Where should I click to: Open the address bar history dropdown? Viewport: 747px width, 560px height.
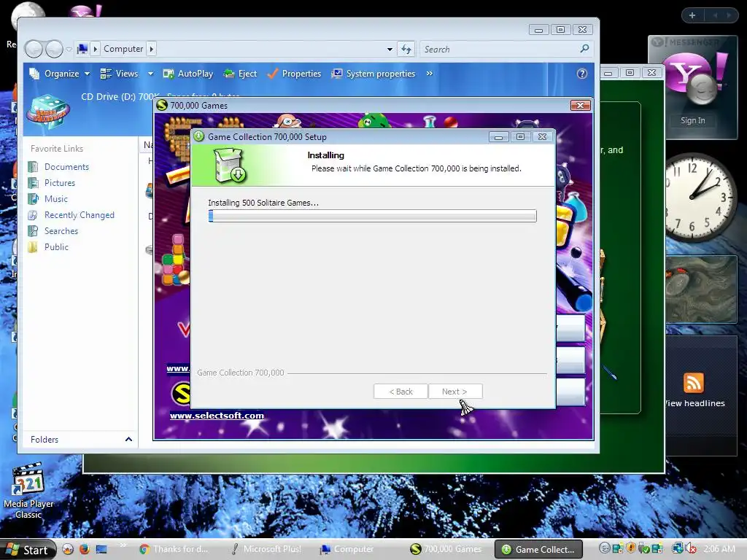390,49
